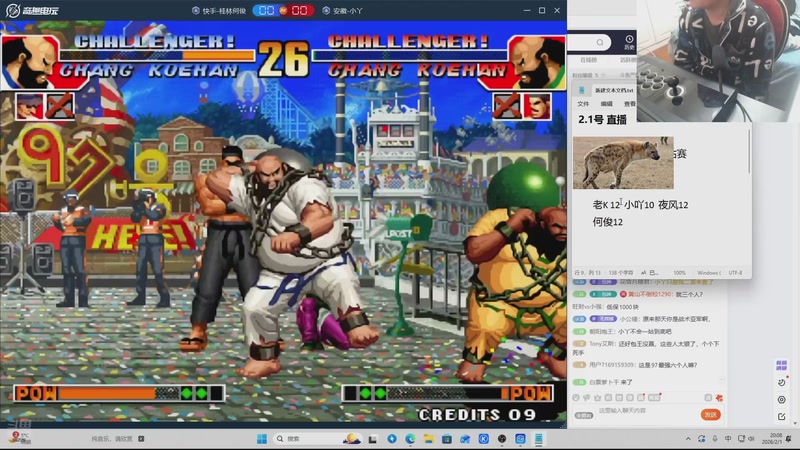Viewport: 800px width, 450px height.
Task: Click the 100% zoom level in Notepad status bar
Action: tap(679, 273)
